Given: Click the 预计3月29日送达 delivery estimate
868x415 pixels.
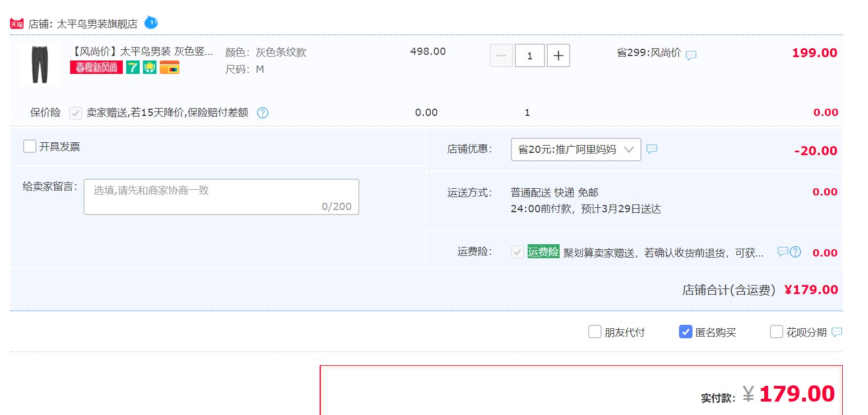Looking at the screenshot, I should click(x=622, y=209).
